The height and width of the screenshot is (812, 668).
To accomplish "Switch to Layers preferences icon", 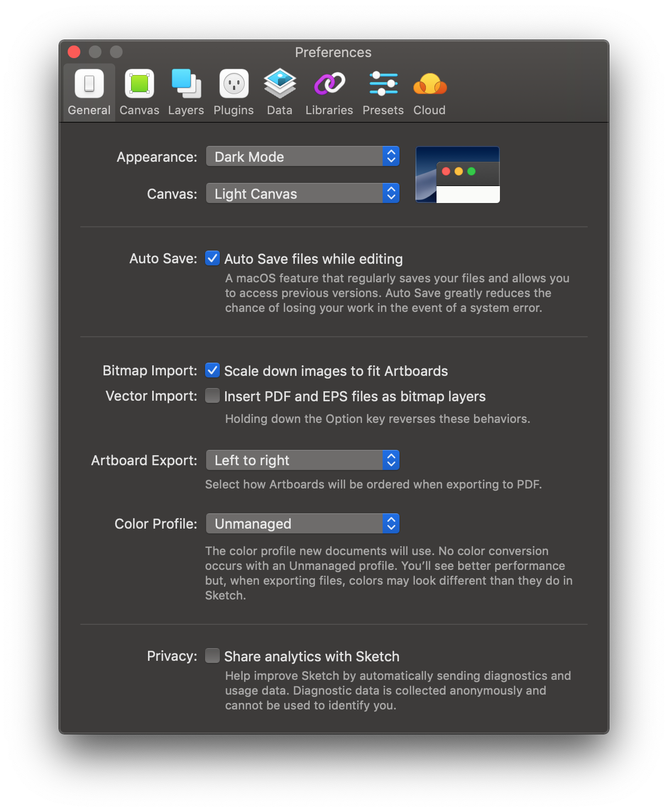I will click(x=186, y=84).
